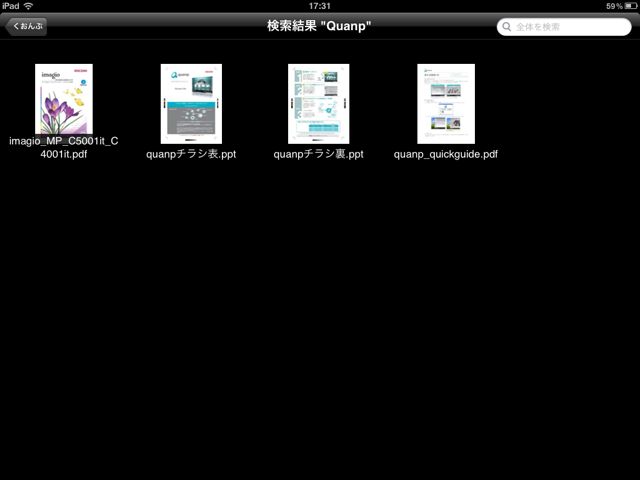640x480 pixels.
Task: Tap the battery indicator icon
Action: [x=631, y=6]
